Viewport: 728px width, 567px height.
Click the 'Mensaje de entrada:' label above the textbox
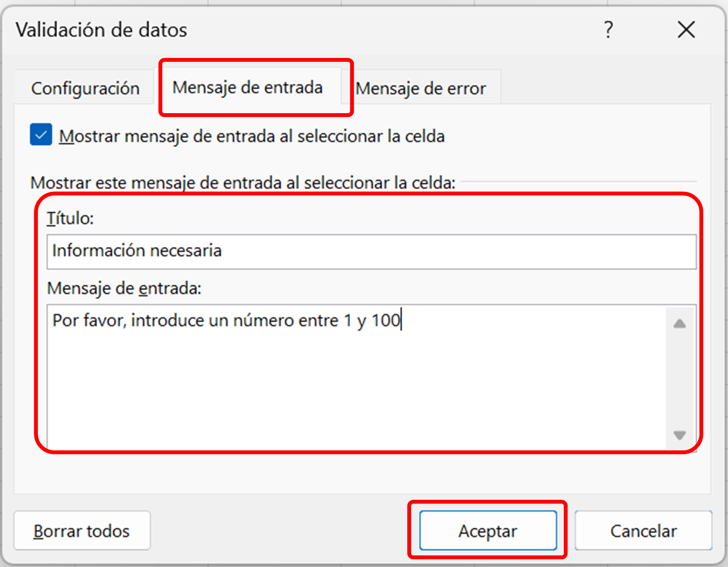(x=124, y=288)
